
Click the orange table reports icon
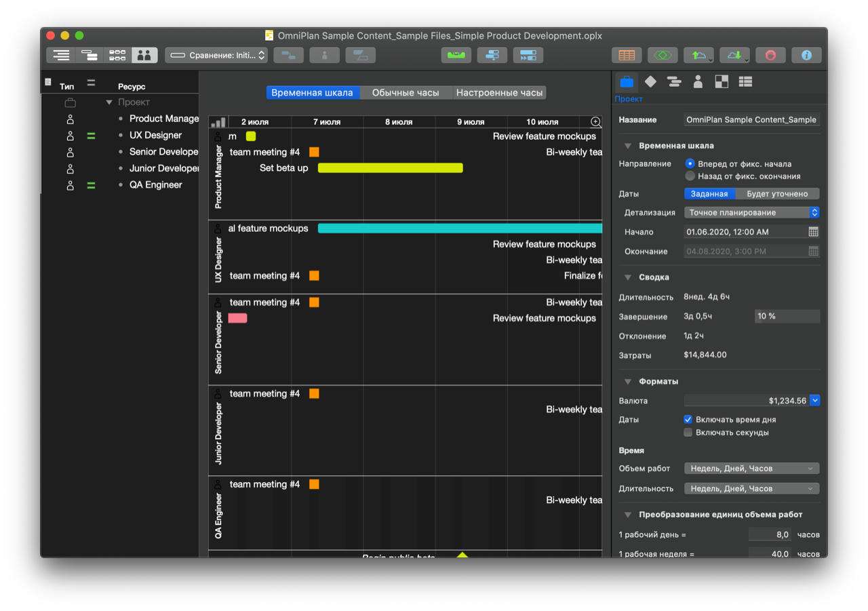[627, 56]
